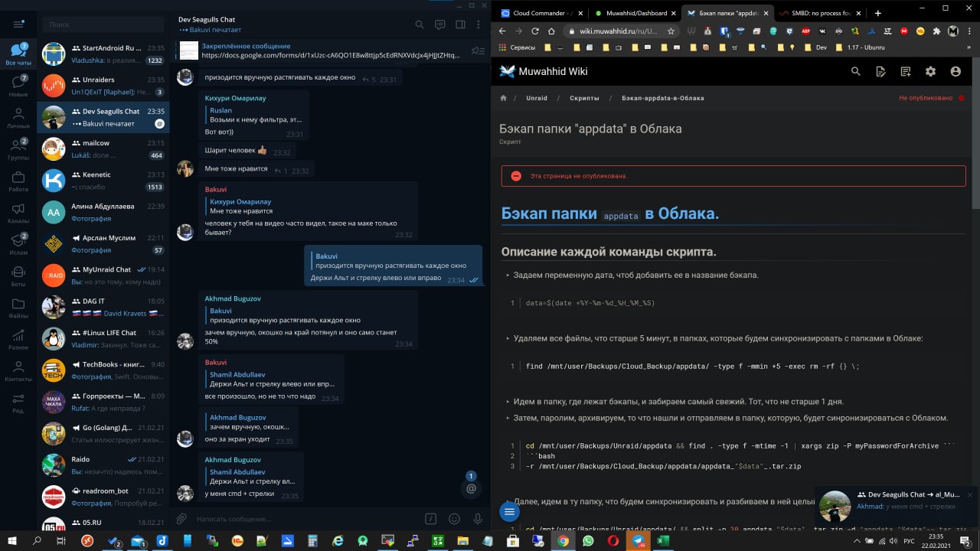Click Бэкап-appdata-в-Облака breadcrumb
Viewport: 980px width, 551px height.
coord(663,98)
